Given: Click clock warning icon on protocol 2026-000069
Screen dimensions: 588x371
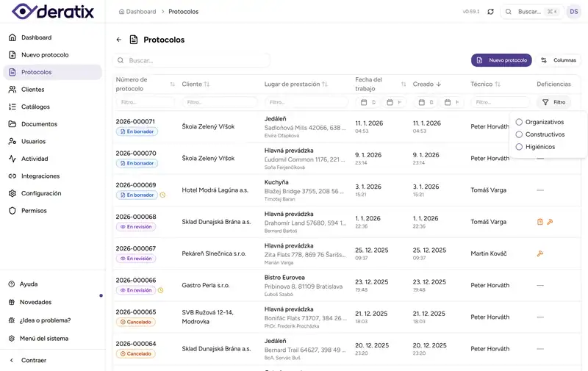Looking at the screenshot, I should (x=162, y=195).
